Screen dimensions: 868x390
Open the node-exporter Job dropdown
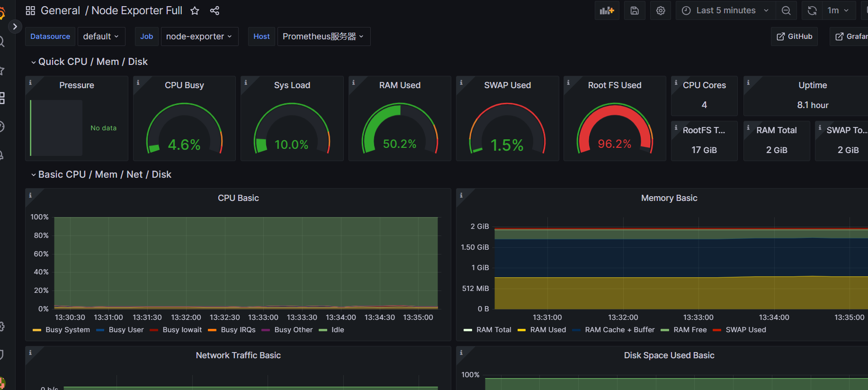199,36
